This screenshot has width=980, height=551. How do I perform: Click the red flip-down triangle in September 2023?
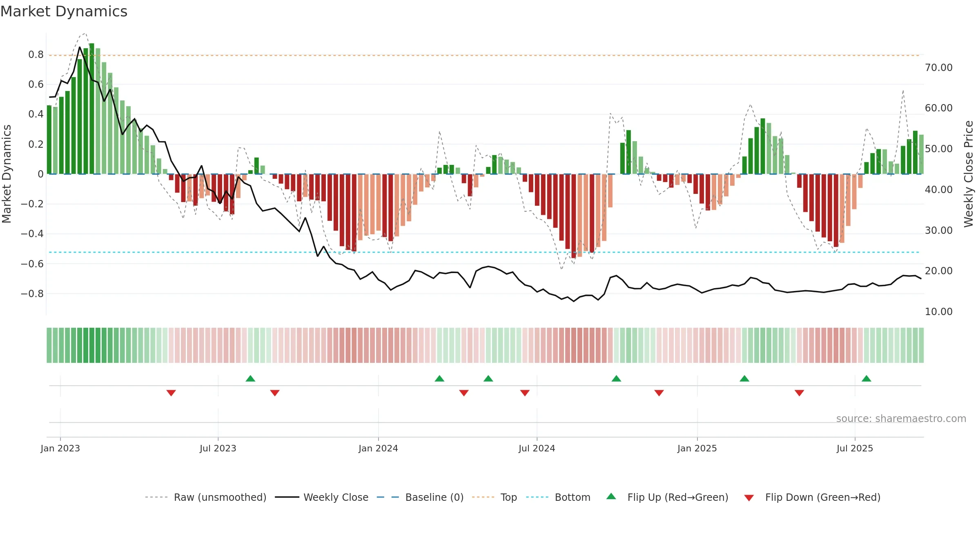275,393
